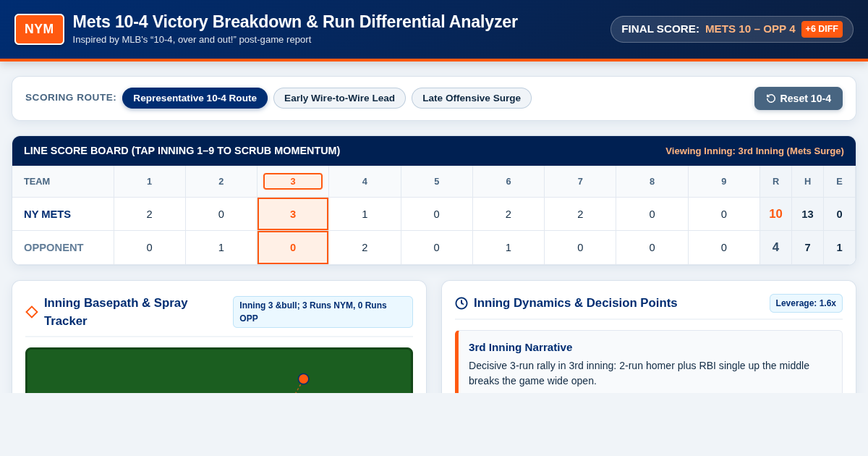Click the TEAM column header

(63, 182)
